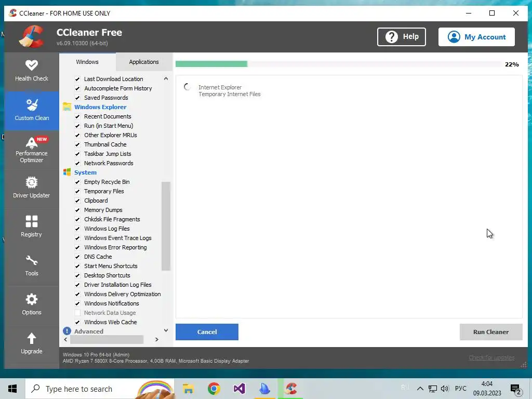Toggle Temporary Files checkbox
This screenshot has width=532, height=399.
77,191
